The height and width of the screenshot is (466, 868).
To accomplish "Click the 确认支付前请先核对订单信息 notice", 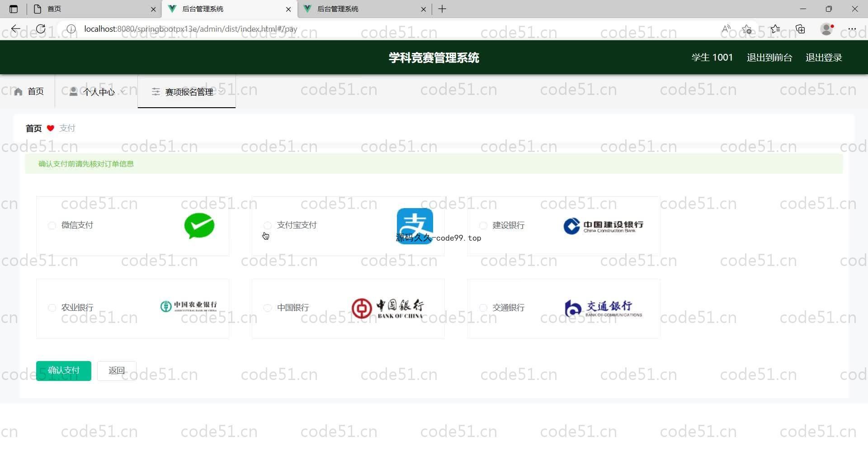I will tap(86, 164).
